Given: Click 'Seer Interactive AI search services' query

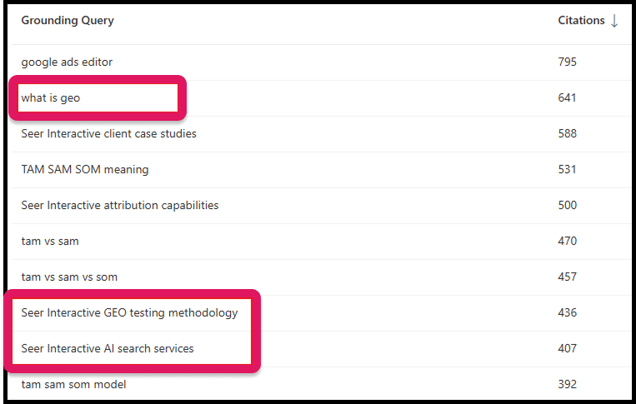Looking at the screenshot, I should [108, 348].
